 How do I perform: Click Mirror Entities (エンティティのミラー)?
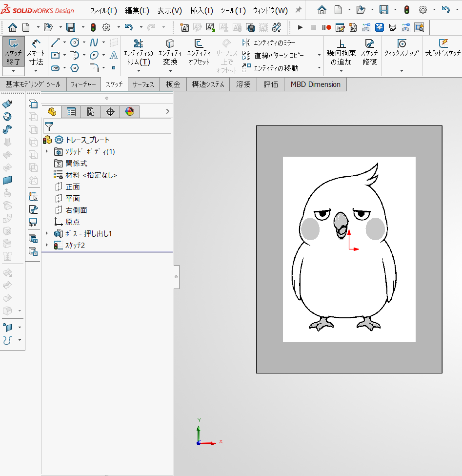coord(269,43)
